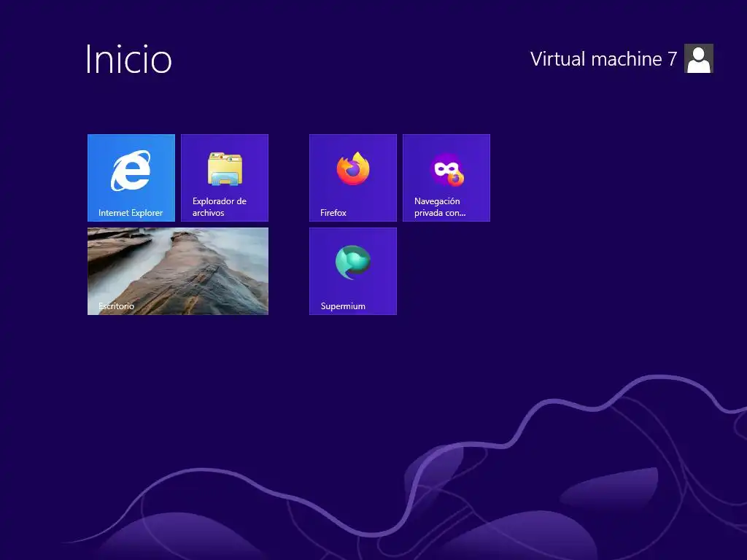
Task: Open the Escritorio desktop tile
Action: (178, 271)
